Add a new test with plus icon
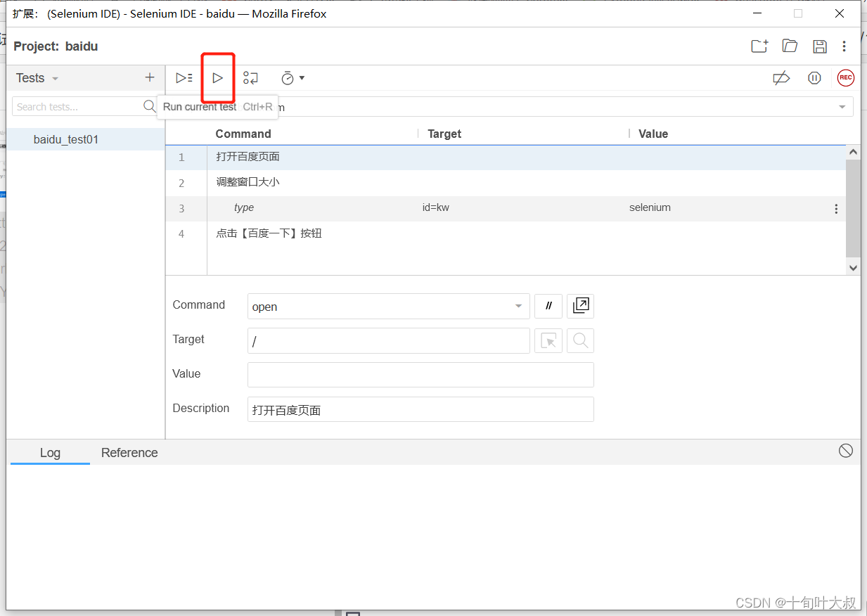867x616 pixels. [149, 77]
